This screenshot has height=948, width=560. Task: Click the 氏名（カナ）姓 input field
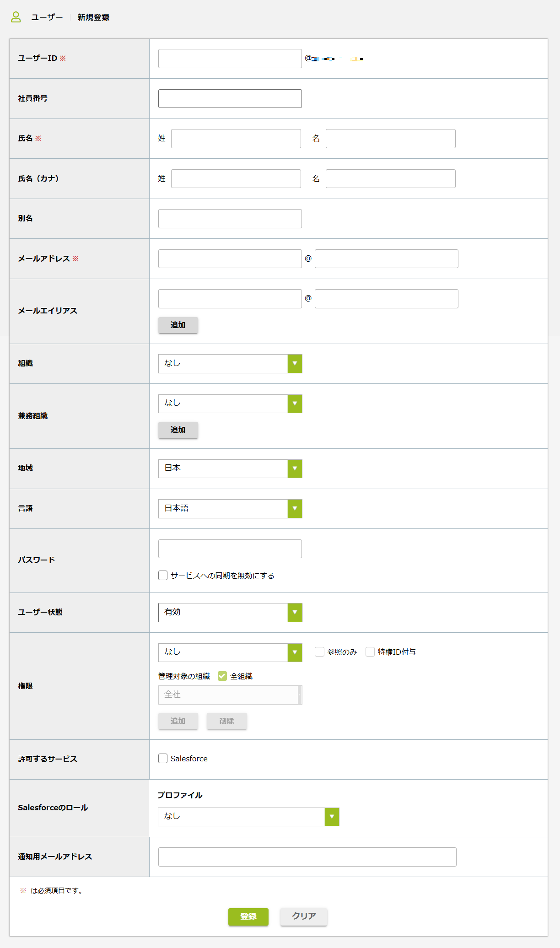point(236,178)
